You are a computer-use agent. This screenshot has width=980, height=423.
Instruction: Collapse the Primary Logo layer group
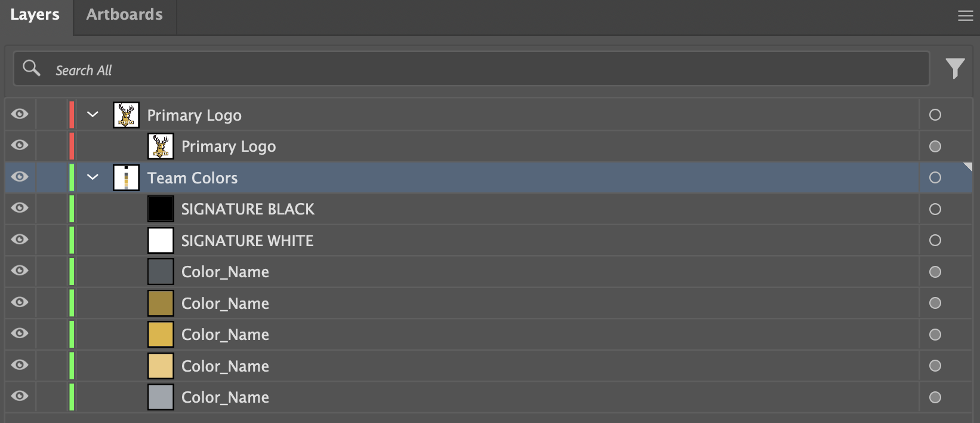[93, 114]
